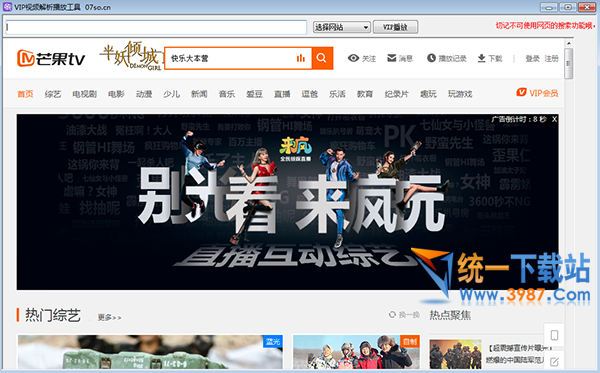Click 换一换 refresh button
The width and height of the screenshot is (600, 373).
404,314
